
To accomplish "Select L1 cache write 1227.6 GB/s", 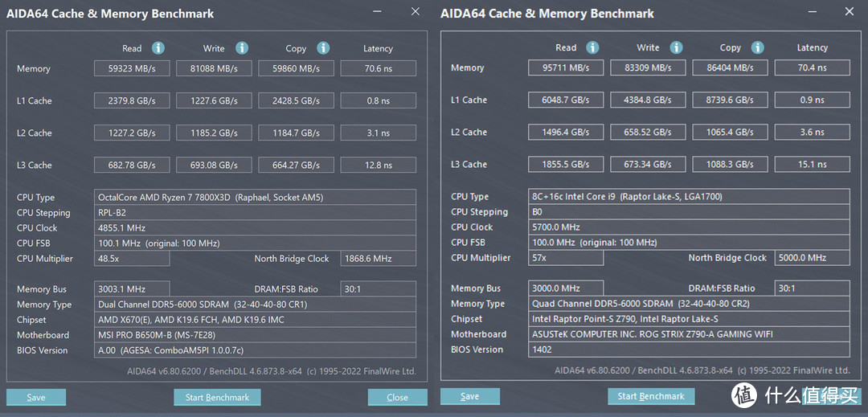I will pyautogui.click(x=214, y=100).
